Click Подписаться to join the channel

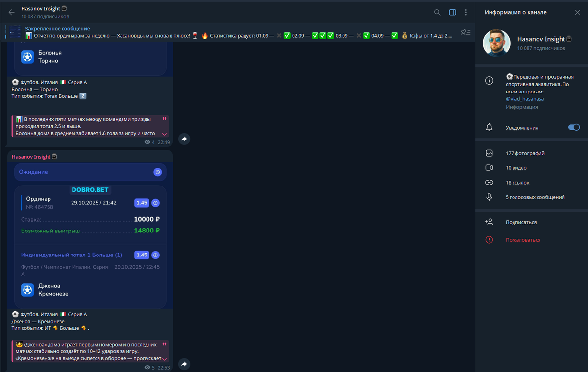[x=521, y=222]
